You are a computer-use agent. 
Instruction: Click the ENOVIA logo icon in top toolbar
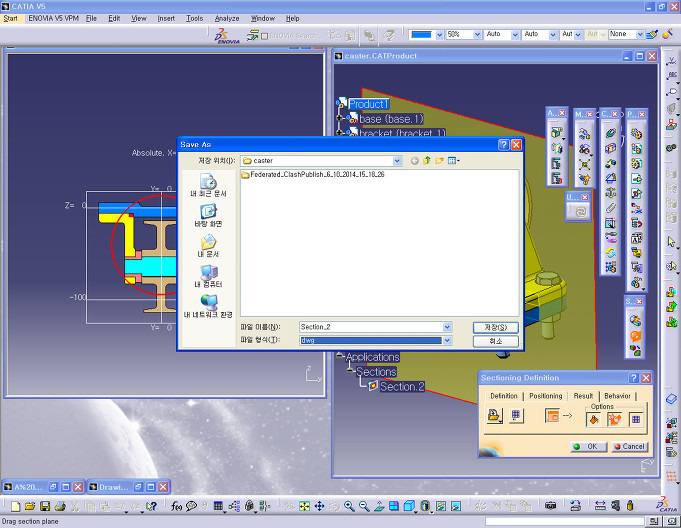coord(227,36)
